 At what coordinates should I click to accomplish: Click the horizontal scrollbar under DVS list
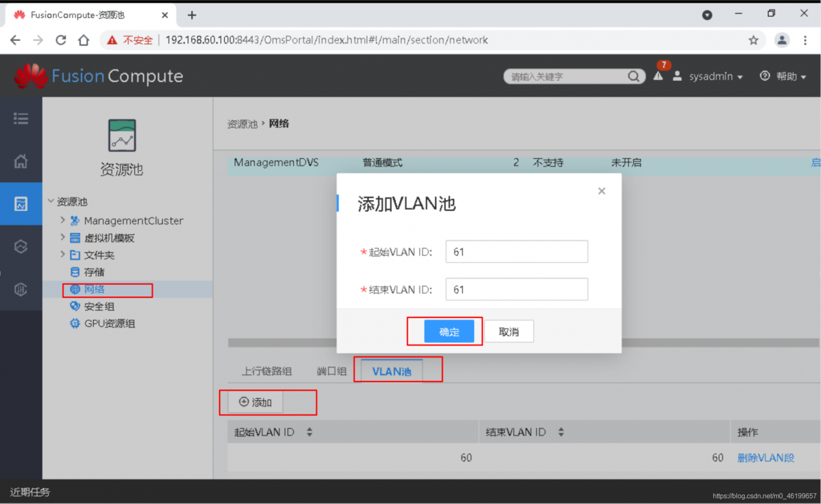(x=525, y=343)
